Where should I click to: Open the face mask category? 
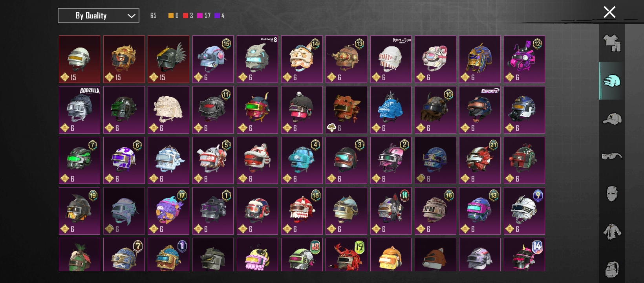point(612,194)
